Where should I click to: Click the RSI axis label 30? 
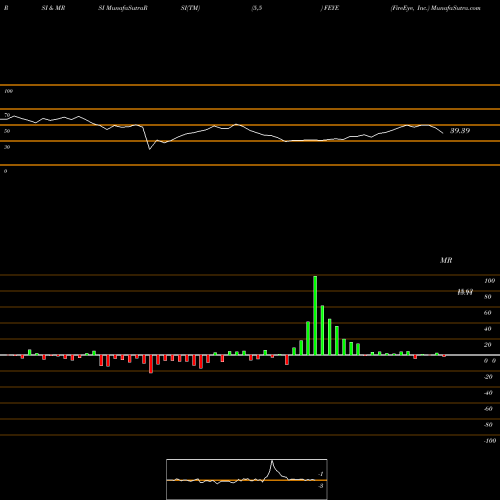point(7,147)
